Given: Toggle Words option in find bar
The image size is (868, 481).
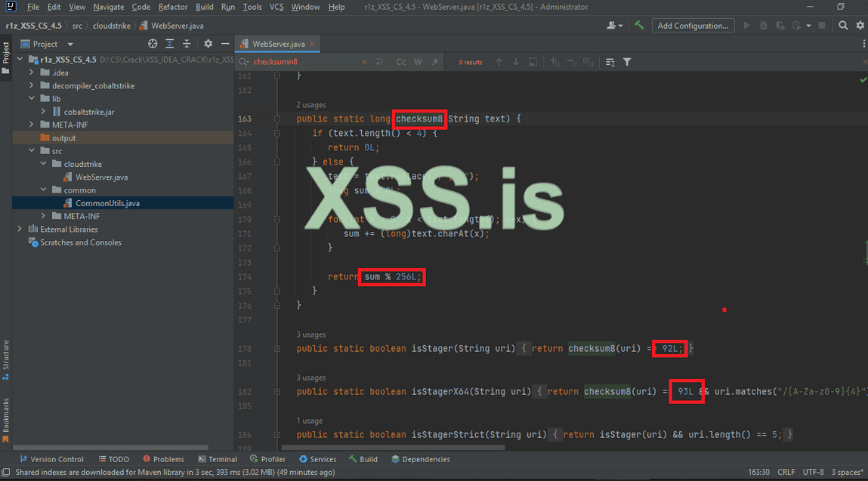Looking at the screenshot, I should click(418, 62).
